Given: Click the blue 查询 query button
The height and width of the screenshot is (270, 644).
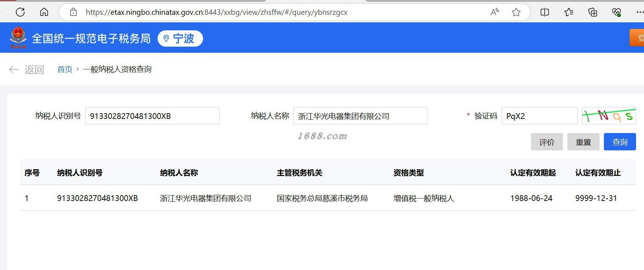Looking at the screenshot, I should (620, 142).
